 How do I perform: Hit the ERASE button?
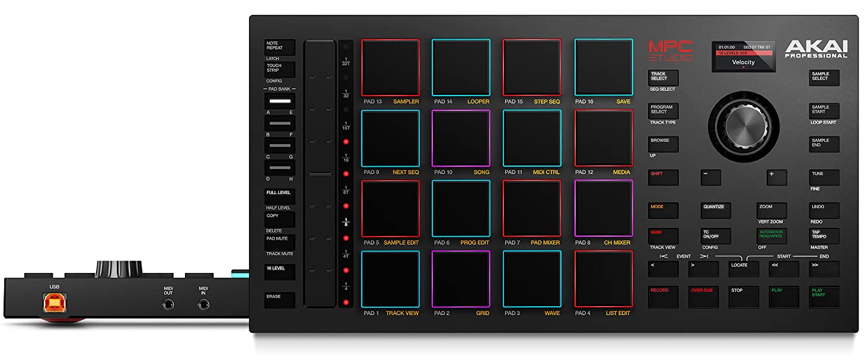click(279, 300)
